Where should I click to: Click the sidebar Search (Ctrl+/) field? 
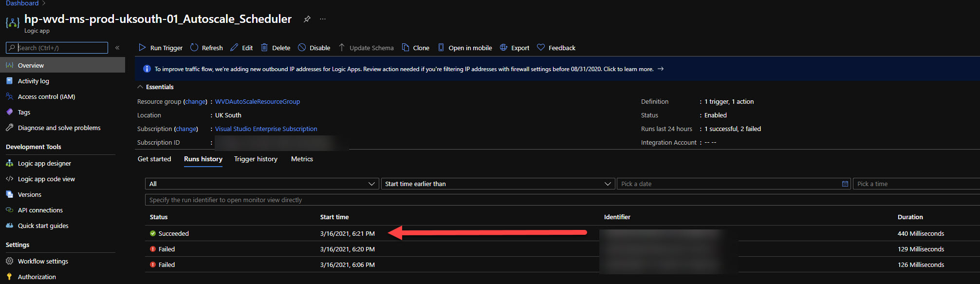click(57, 48)
